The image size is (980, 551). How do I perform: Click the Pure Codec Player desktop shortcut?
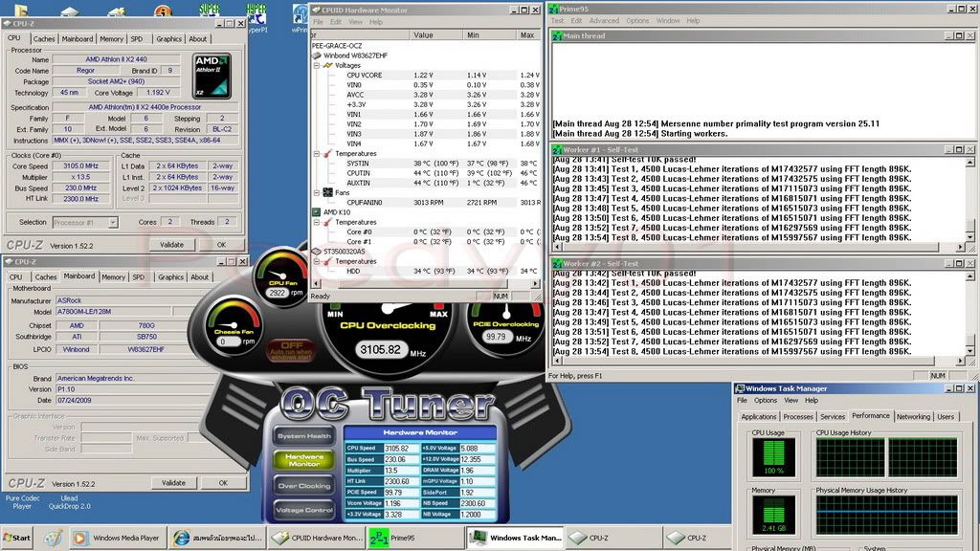[23, 502]
